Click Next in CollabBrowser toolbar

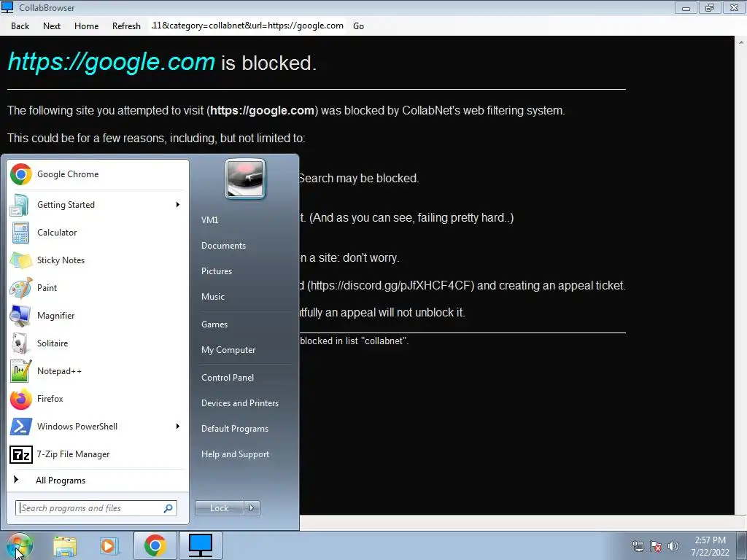click(52, 26)
